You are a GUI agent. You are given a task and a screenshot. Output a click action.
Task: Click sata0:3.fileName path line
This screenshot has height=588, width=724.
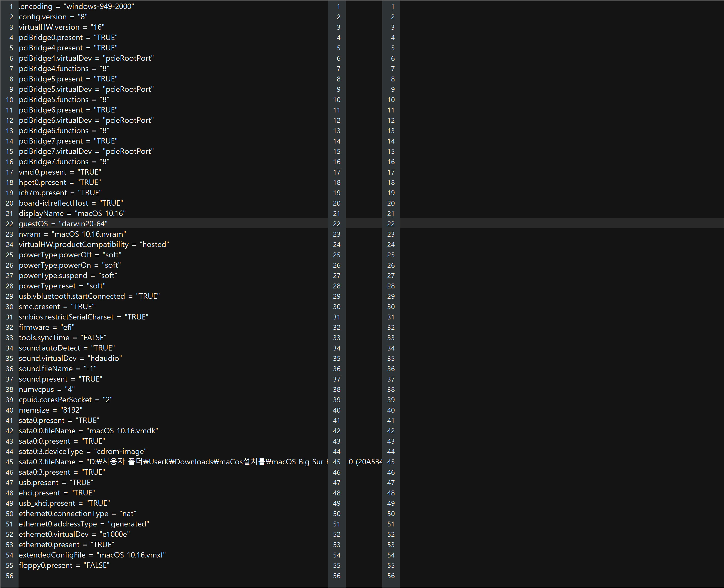pyautogui.click(x=174, y=462)
